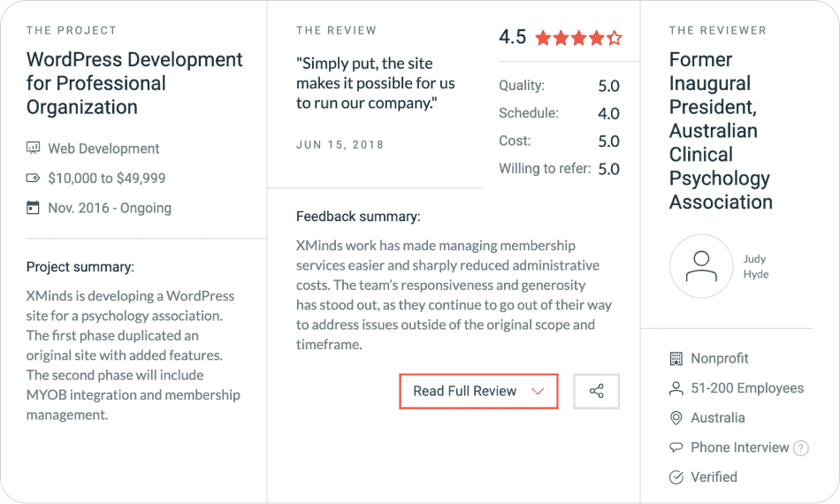Click the Phone Interview help question mark
The height and width of the screenshot is (504, 840).
801,448
